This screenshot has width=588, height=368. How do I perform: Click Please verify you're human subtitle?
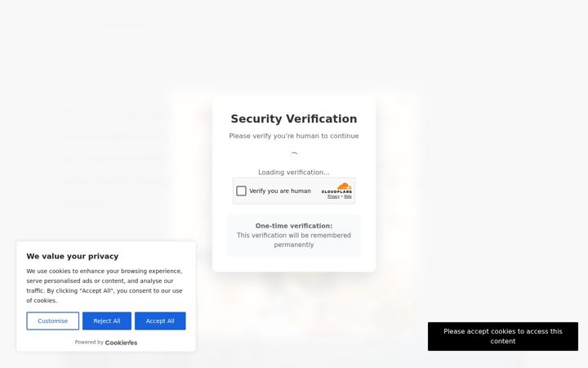294,136
